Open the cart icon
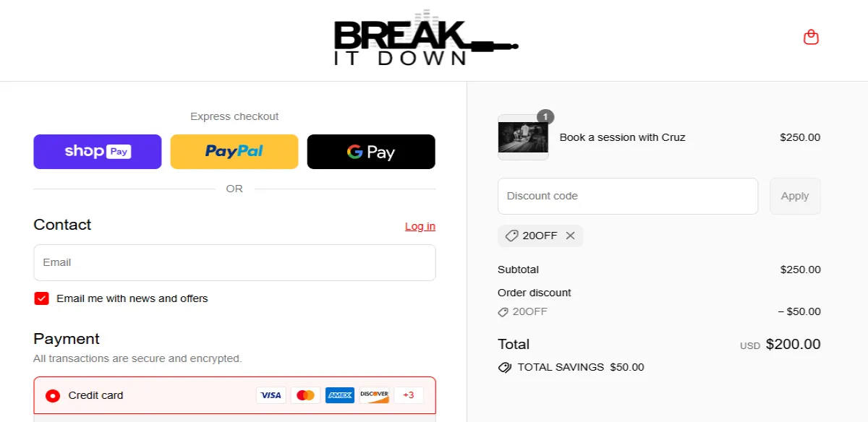868x422 pixels. click(x=811, y=37)
